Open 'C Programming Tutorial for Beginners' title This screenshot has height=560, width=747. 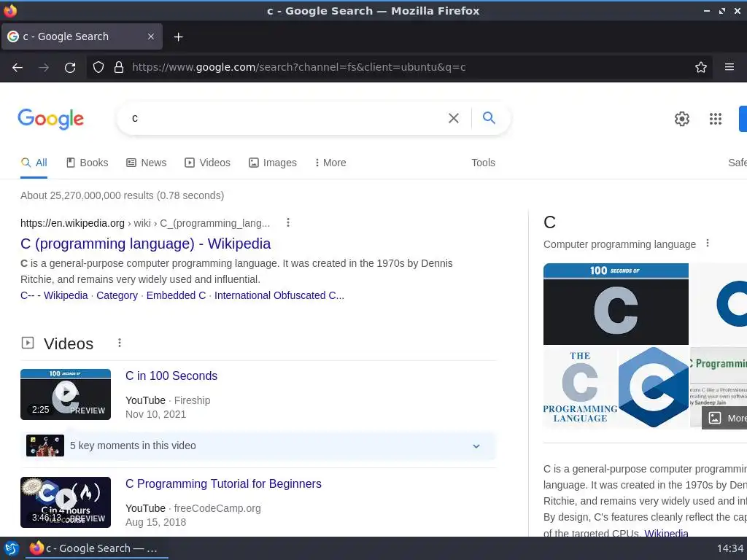[223, 484]
